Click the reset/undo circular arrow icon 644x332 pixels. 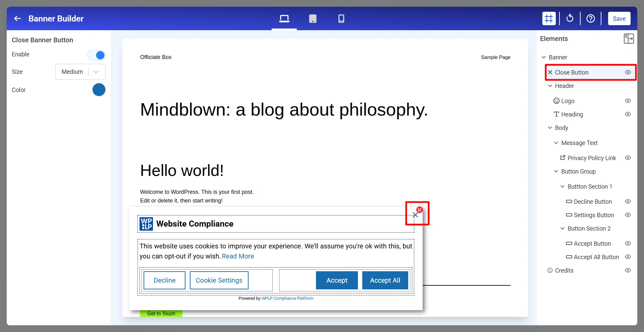pos(570,18)
